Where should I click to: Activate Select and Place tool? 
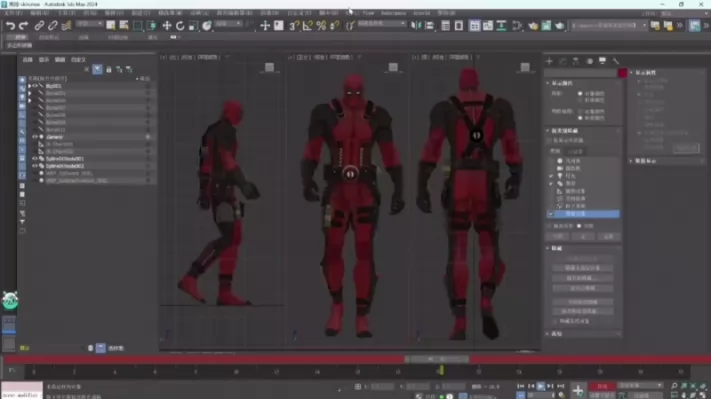207,26
